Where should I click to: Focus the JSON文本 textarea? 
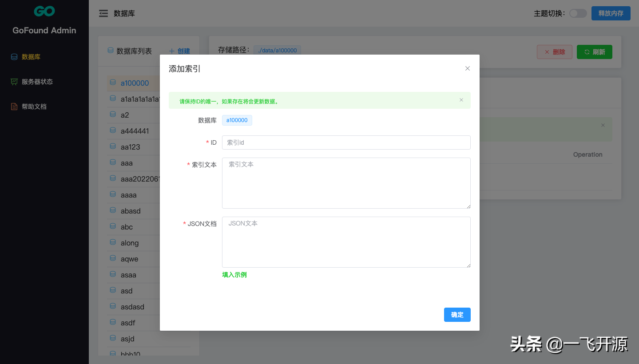click(x=346, y=242)
